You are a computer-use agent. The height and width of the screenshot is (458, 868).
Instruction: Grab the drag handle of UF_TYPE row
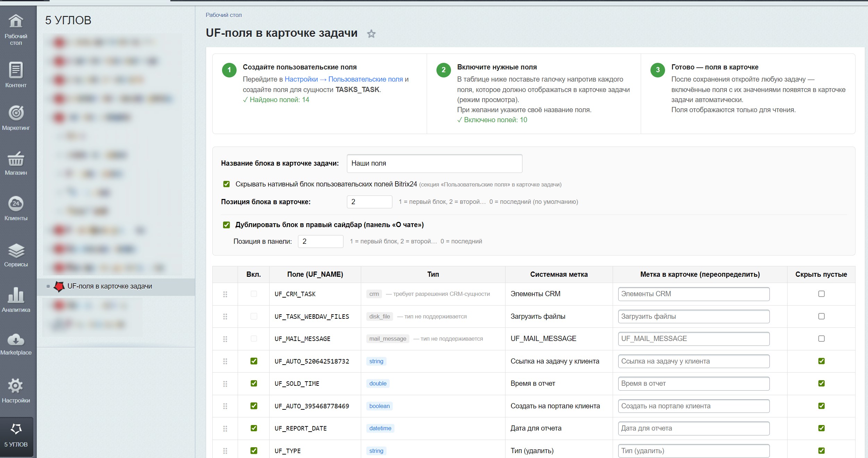[x=225, y=451]
